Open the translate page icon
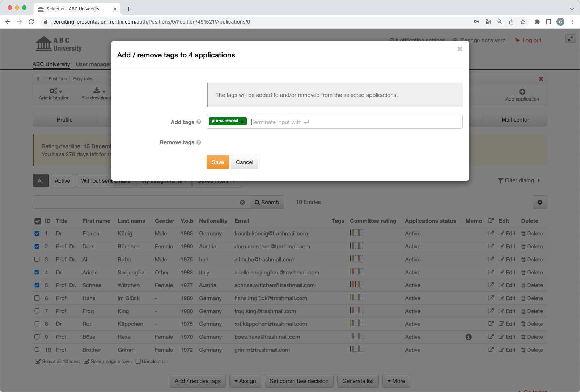The image size is (580, 392). [x=488, y=22]
